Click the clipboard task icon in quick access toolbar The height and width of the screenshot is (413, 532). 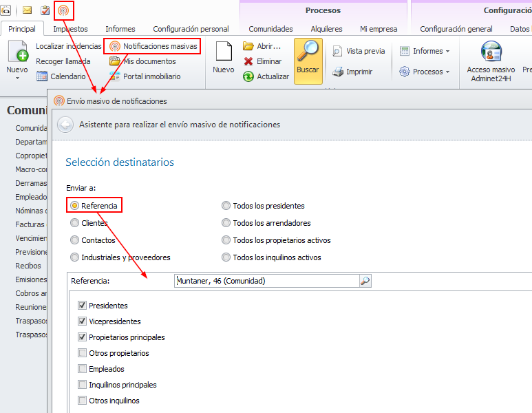click(45, 10)
